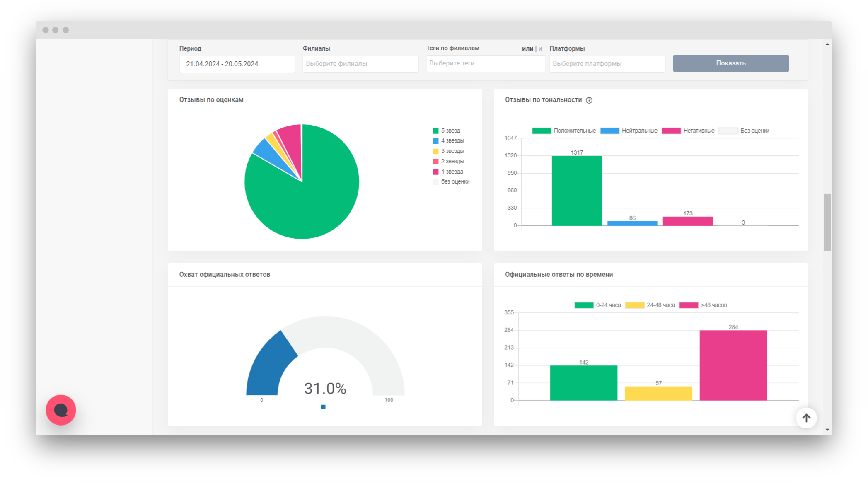Click the Показать button
Viewport: 868px width, 486px height.
pyautogui.click(x=731, y=63)
